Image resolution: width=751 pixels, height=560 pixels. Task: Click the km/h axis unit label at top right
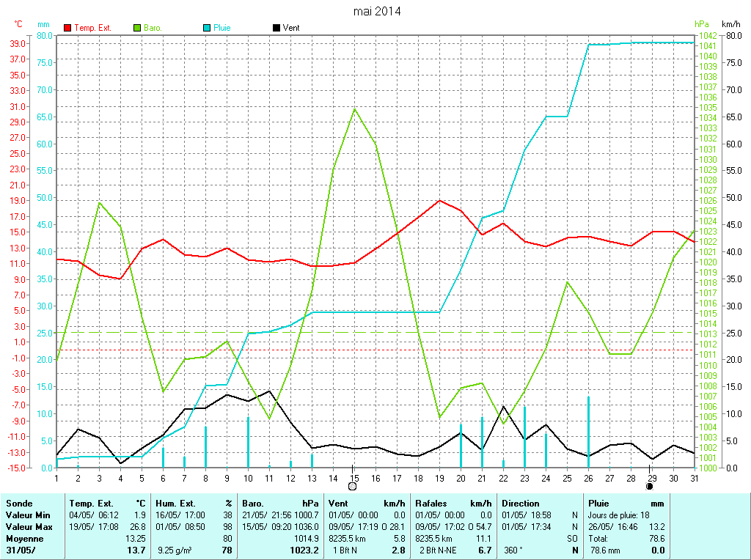(731, 24)
